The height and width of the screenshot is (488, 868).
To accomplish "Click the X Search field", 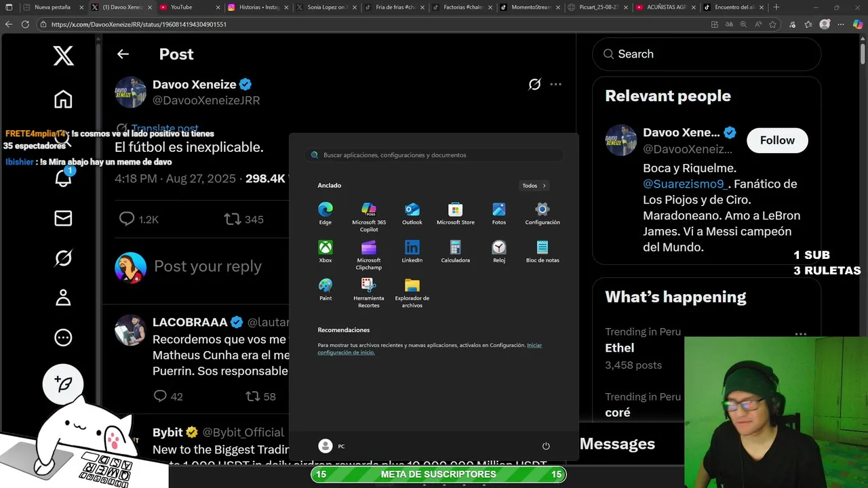I will [x=707, y=54].
